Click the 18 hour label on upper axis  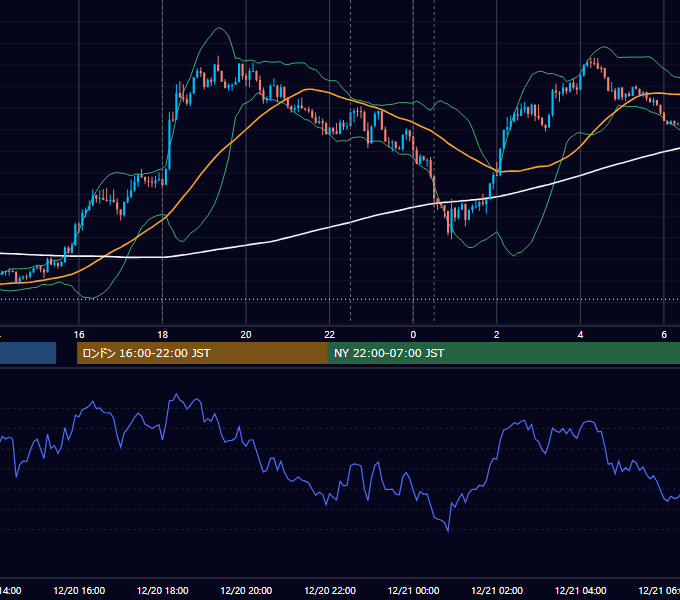click(x=163, y=335)
